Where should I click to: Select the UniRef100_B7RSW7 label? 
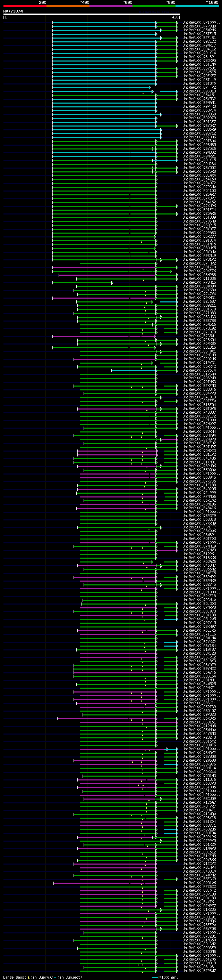pyautogui.click(x=199, y=971)
